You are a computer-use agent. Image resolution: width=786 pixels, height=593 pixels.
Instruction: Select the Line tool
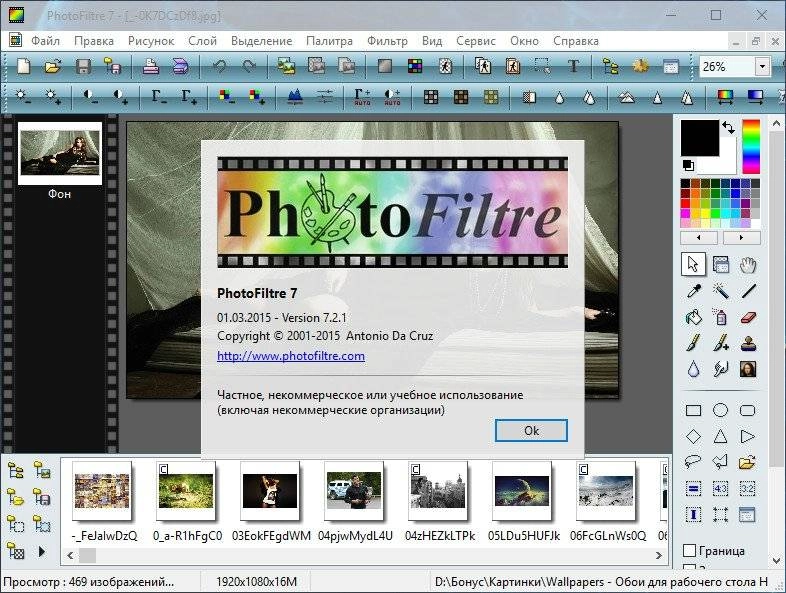click(x=748, y=291)
